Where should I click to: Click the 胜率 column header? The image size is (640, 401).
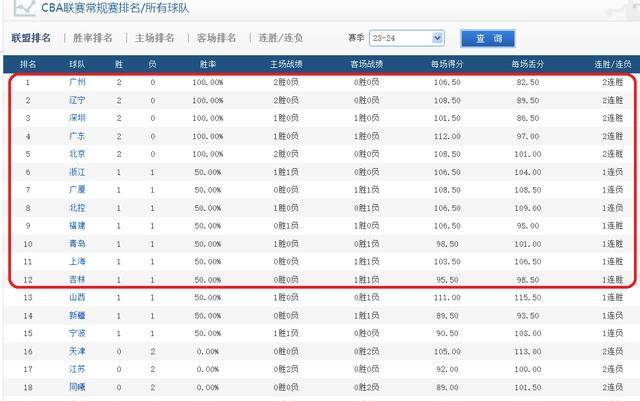click(208, 64)
